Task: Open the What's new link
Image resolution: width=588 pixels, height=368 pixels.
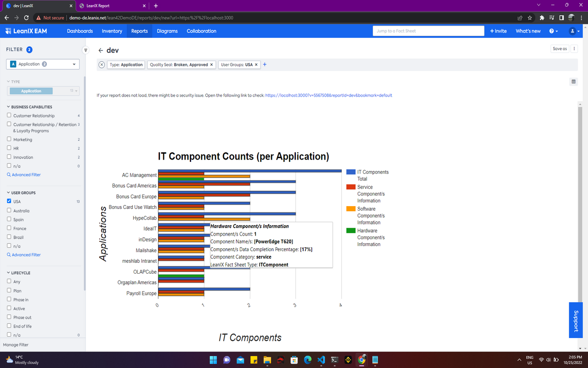Action: 528,31
